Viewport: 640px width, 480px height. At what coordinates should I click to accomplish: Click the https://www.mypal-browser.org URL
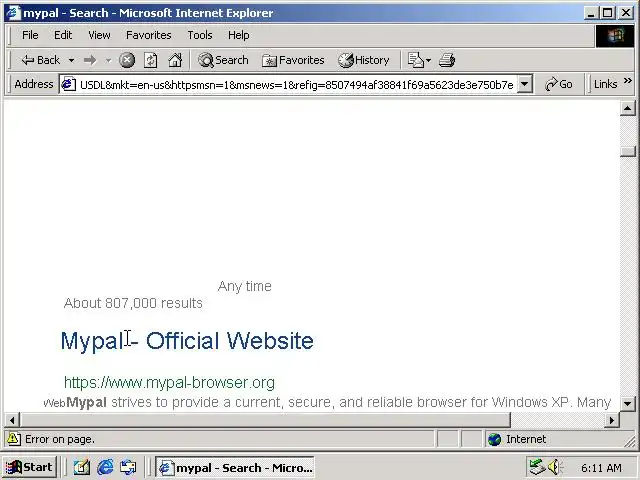pos(169,382)
